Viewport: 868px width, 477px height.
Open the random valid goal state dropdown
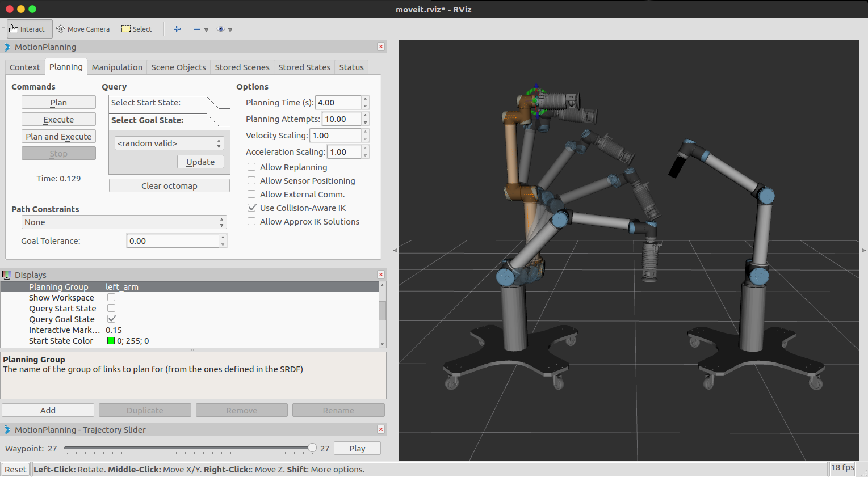click(169, 143)
